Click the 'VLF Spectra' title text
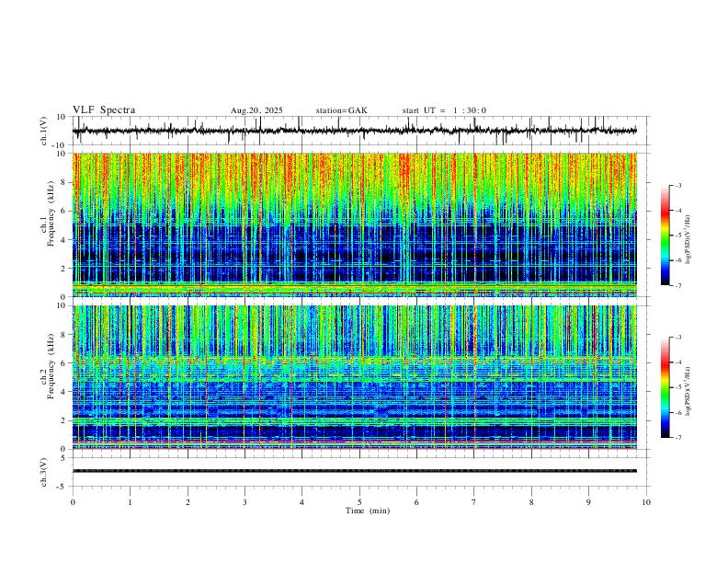This screenshot has width=728, height=563. 104,110
